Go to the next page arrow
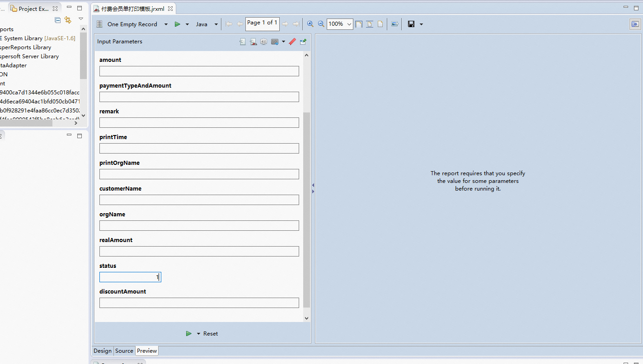Image resolution: width=643 pixels, height=364 pixels. (x=285, y=24)
